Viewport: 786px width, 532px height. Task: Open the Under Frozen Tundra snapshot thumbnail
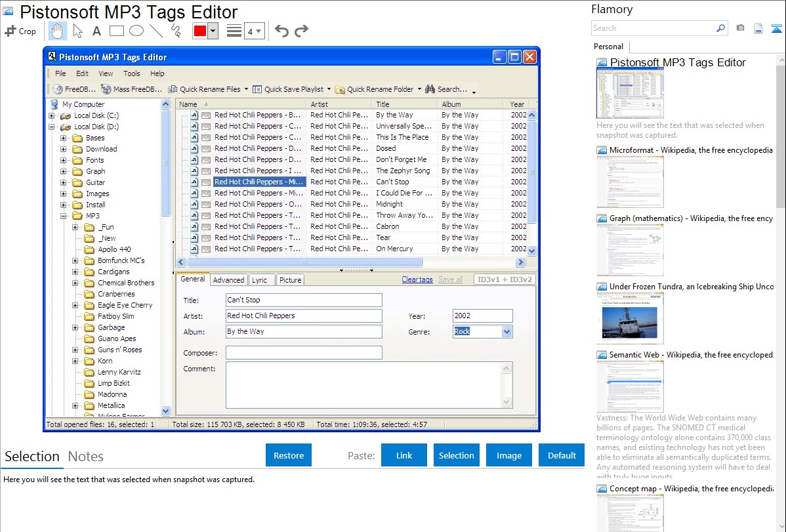[x=630, y=318]
